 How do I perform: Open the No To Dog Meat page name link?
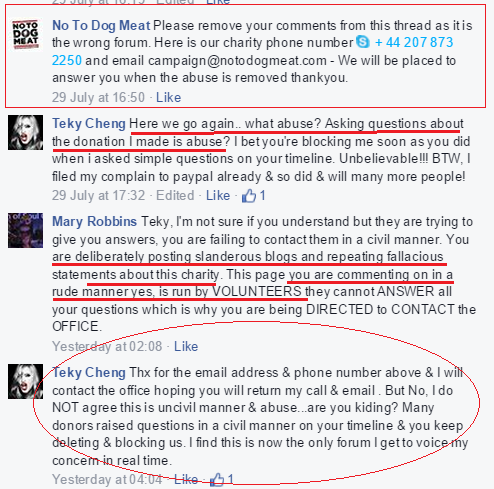101,26
